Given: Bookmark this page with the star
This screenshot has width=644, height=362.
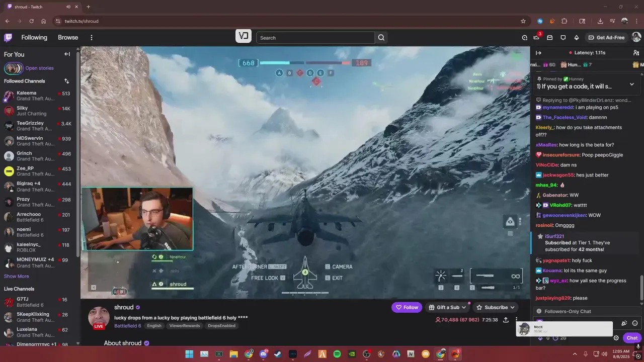Looking at the screenshot, I should (523, 21).
